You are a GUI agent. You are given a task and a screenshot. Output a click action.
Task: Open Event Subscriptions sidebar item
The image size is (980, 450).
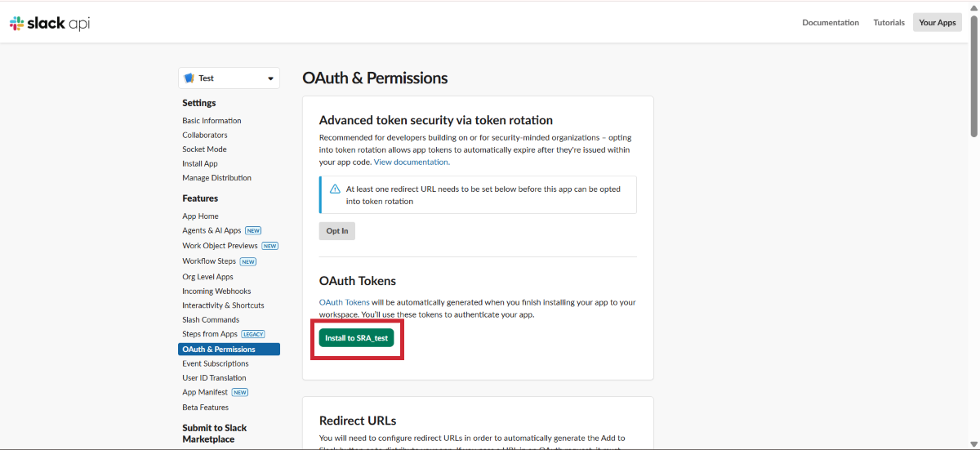pyautogui.click(x=216, y=363)
